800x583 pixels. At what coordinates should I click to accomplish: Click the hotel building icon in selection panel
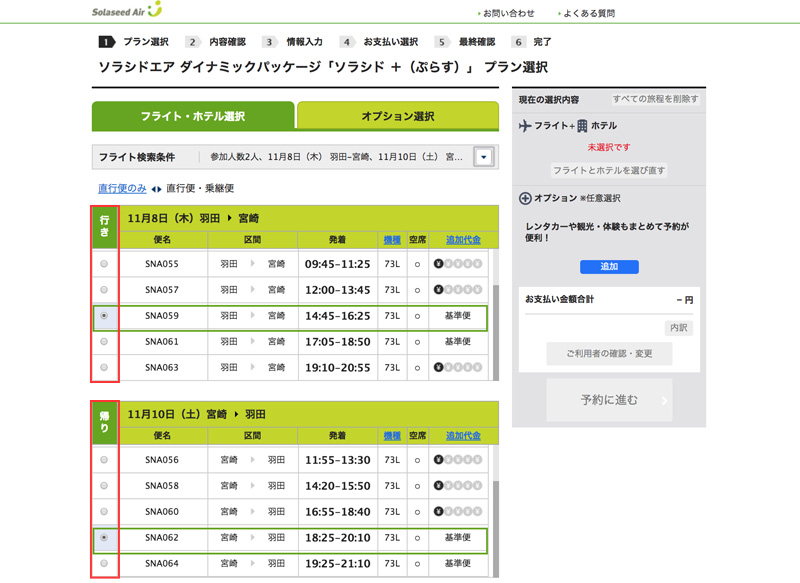(582, 126)
